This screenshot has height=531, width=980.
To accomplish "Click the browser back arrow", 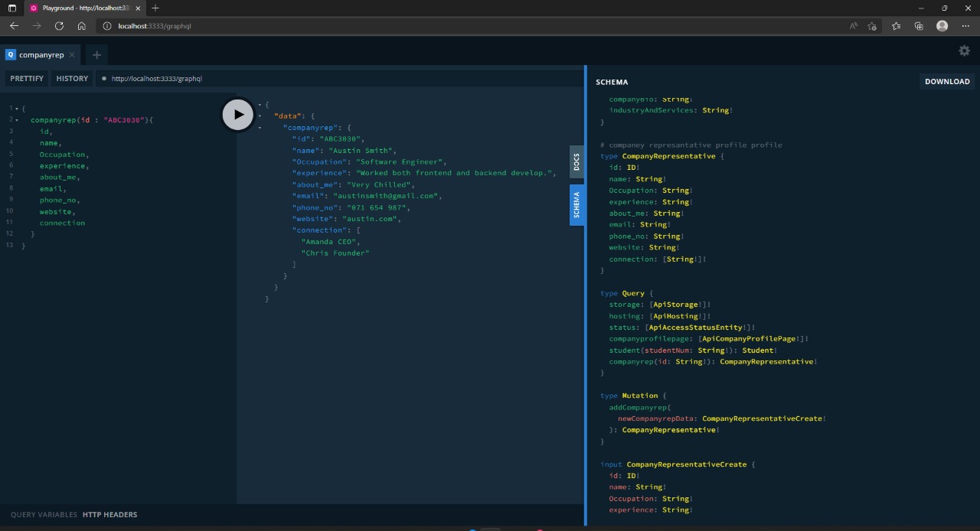I will (14, 26).
